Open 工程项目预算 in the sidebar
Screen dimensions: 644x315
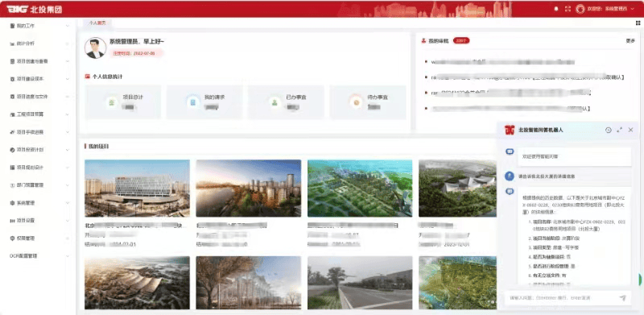point(39,114)
